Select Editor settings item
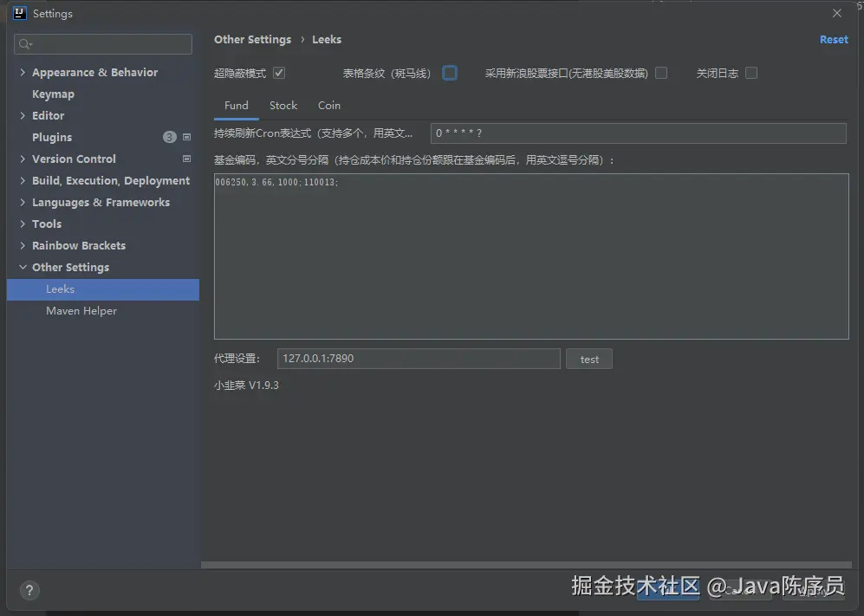The width and height of the screenshot is (864, 616). [48, 116]
